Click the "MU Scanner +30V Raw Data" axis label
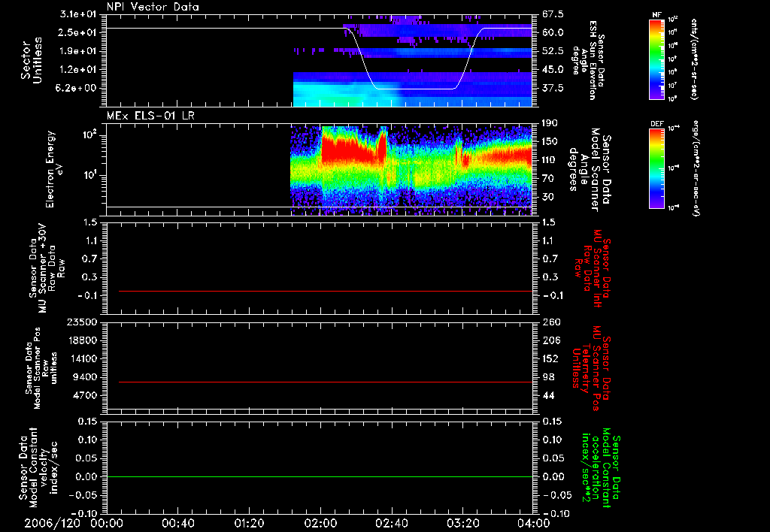770x532 pixels. click(47, 268)
